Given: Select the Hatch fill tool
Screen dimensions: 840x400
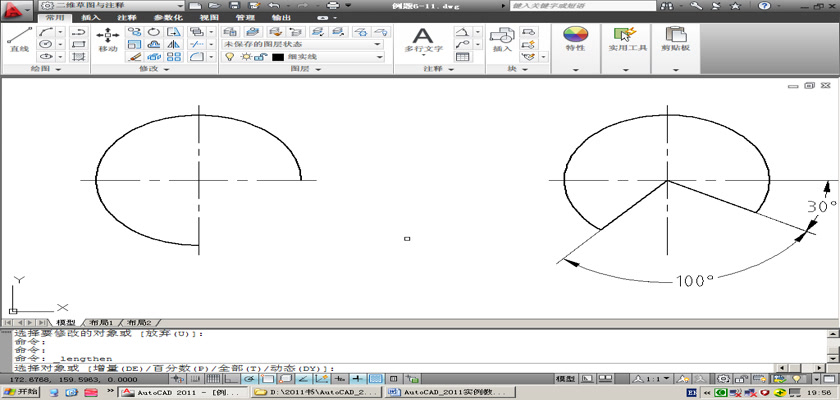Looking at the screenshot, I should 79,57.
